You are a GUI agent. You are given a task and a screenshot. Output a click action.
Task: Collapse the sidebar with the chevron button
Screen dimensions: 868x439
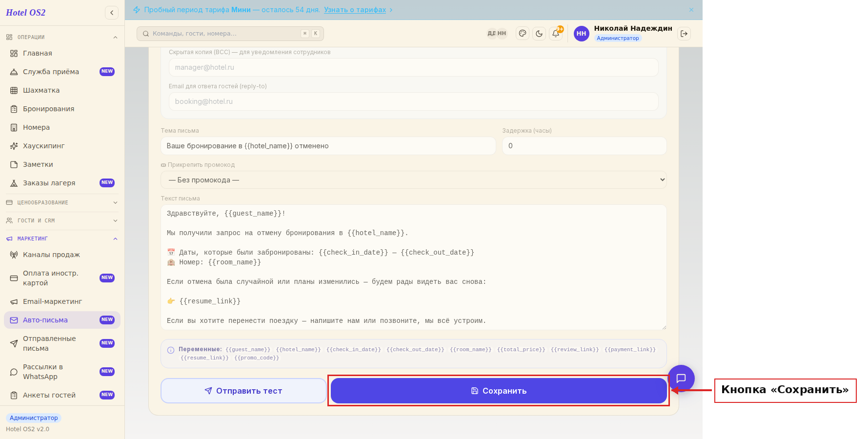tap(112, 13)
